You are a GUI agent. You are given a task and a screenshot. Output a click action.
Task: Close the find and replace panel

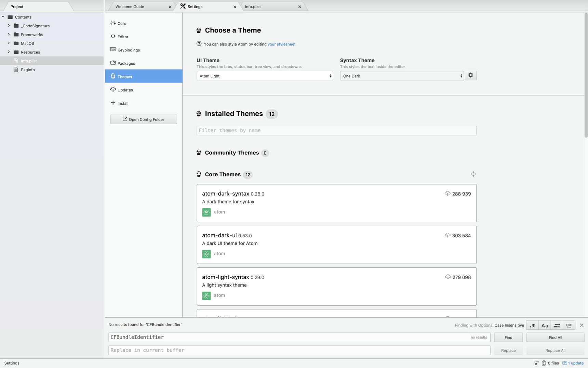click(582, 325)
